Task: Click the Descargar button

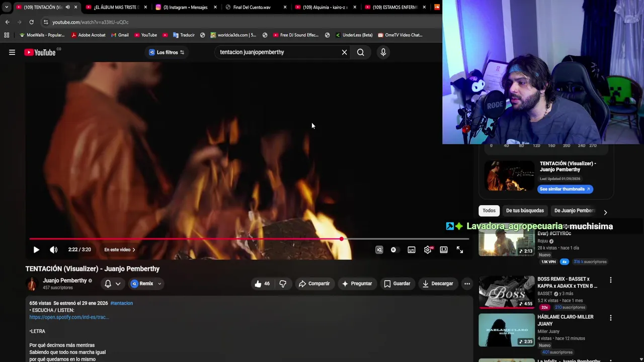Action: coord(438,284)
